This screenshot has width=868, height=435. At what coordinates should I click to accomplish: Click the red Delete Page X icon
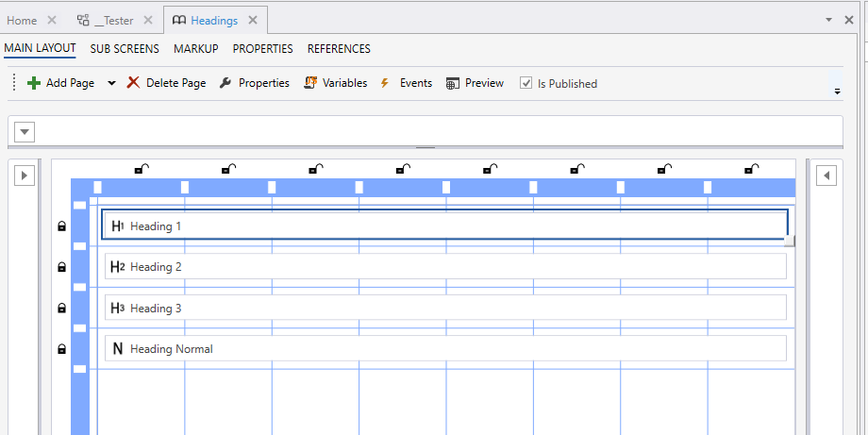tap(133, 82)
